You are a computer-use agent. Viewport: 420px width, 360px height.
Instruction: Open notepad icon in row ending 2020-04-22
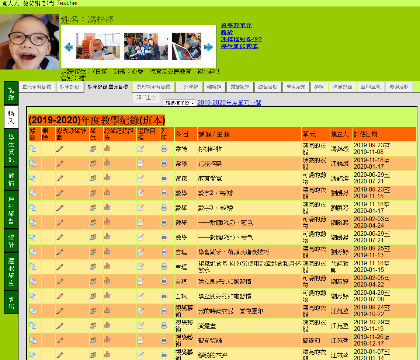coord(141,281)
